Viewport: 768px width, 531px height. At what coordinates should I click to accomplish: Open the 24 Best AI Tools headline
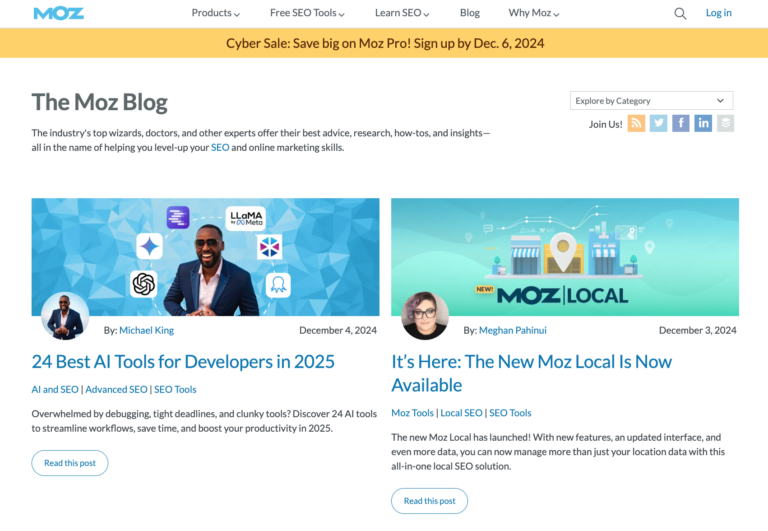pyautogui.click(x=183, y=361)
